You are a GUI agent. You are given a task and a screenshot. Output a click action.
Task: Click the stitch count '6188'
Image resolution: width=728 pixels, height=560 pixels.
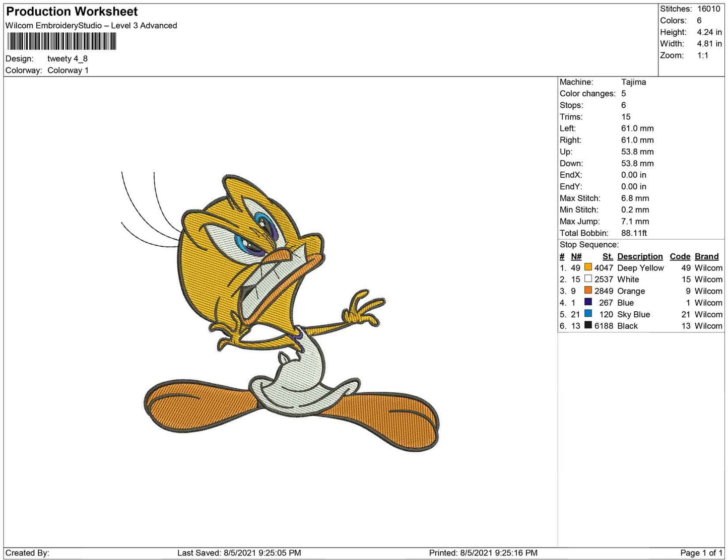click(604, 326)
